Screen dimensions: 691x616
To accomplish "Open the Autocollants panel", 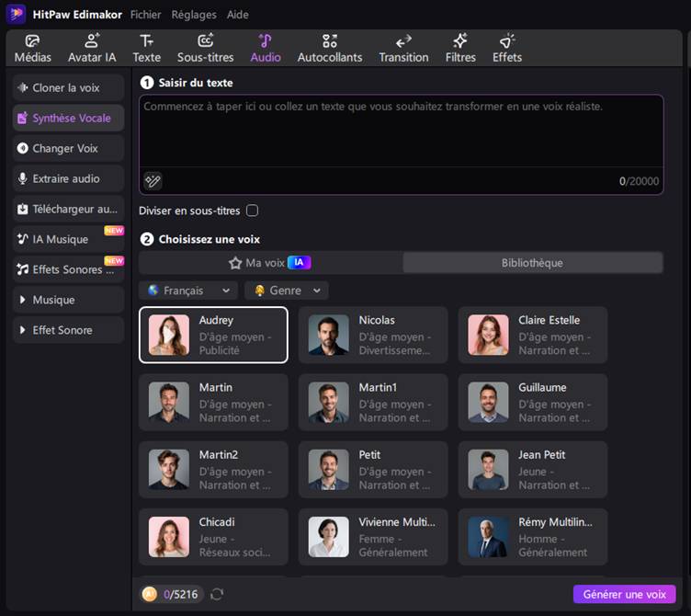I will click(330, 49).
